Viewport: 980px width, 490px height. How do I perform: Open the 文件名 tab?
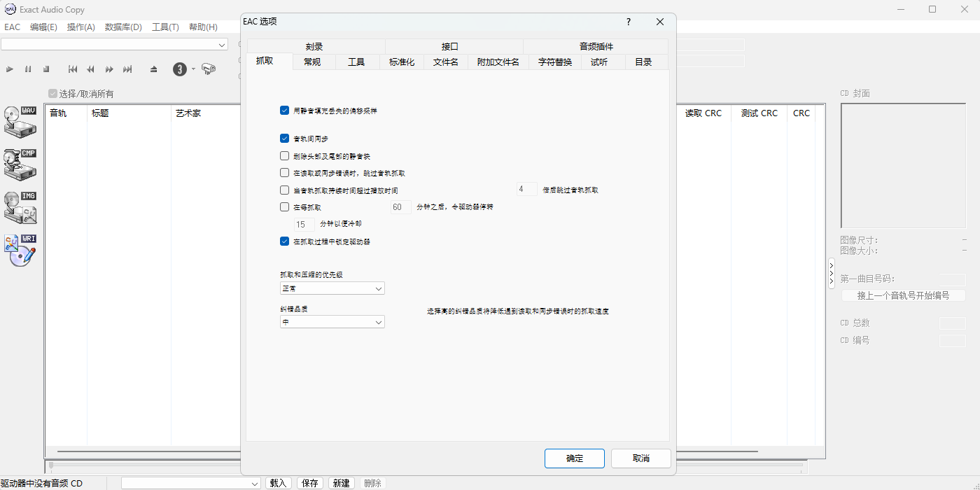pyautogui.click(x=446, y=62)
